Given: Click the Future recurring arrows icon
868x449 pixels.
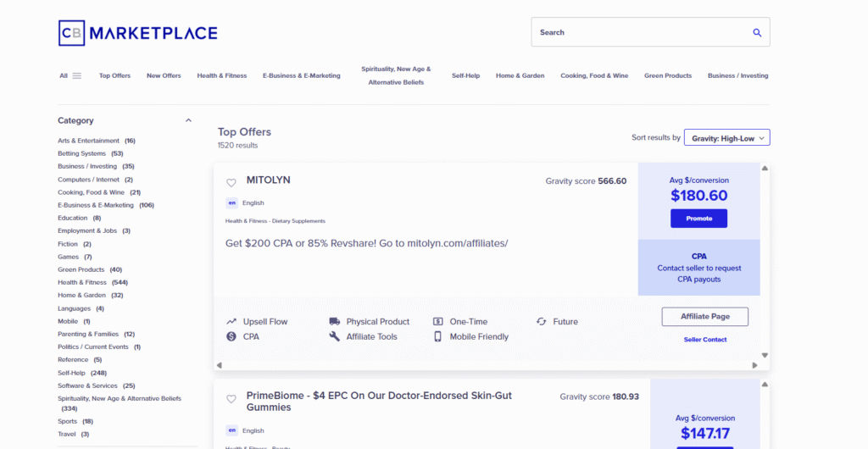Looking at the screenshot, I should click(542, 321).
